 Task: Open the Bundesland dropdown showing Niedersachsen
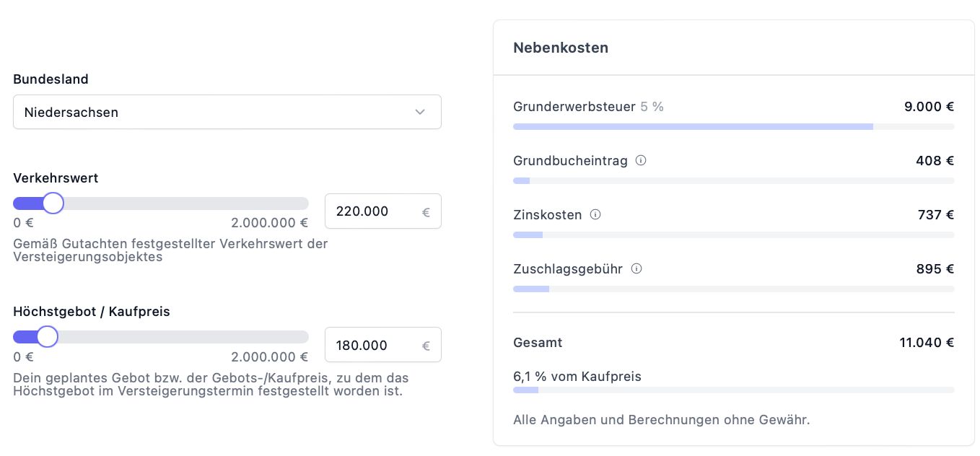tap(227, 112)
